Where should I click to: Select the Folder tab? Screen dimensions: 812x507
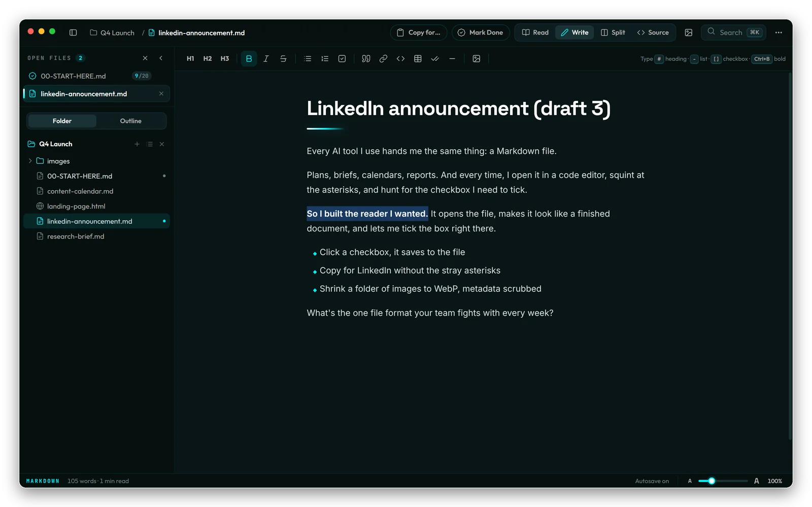coord(62,121)
